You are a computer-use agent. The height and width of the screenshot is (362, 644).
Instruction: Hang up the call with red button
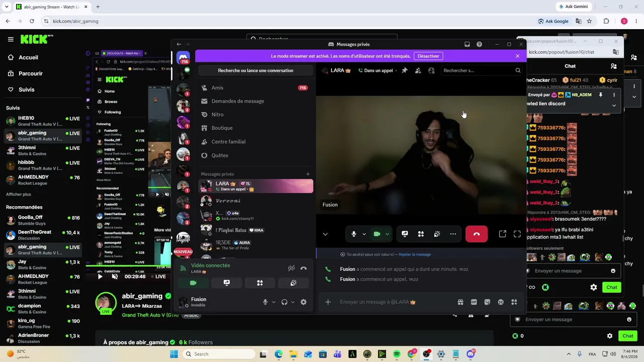click(476, 234)
